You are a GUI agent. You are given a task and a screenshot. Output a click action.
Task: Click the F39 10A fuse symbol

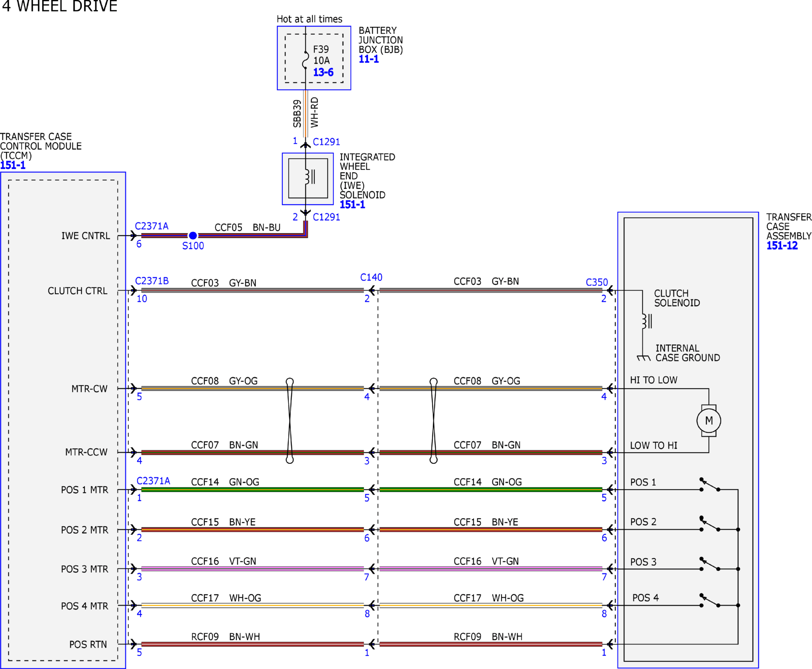(x=306, y=60)
